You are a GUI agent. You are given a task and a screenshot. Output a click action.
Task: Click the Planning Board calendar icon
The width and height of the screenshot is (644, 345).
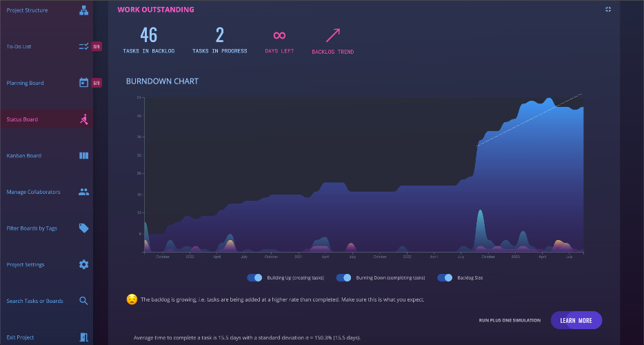pos(84,83)
